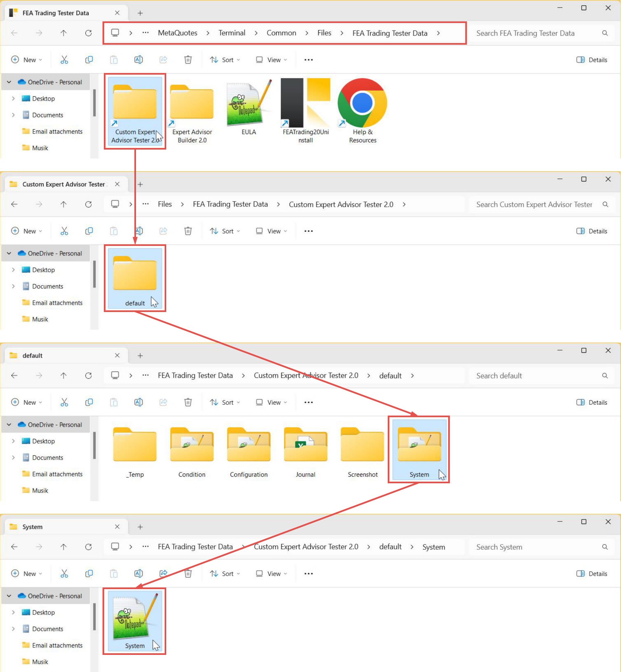Screen dimensions: 621x672
Task: Open View dropdown in Custom Expert Advisor window
Action: (x=271, y=231)
